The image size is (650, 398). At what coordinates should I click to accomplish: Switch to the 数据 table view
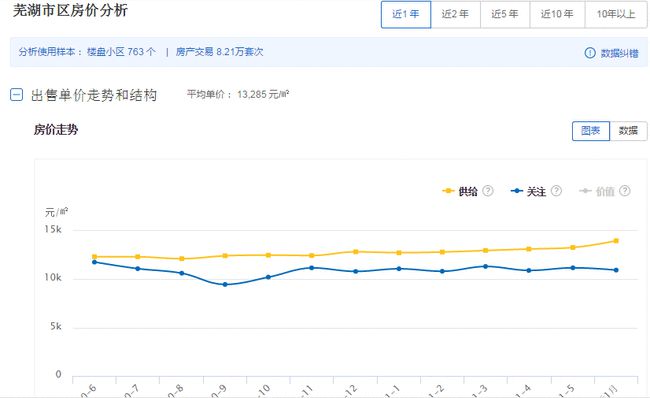[628, 131]
